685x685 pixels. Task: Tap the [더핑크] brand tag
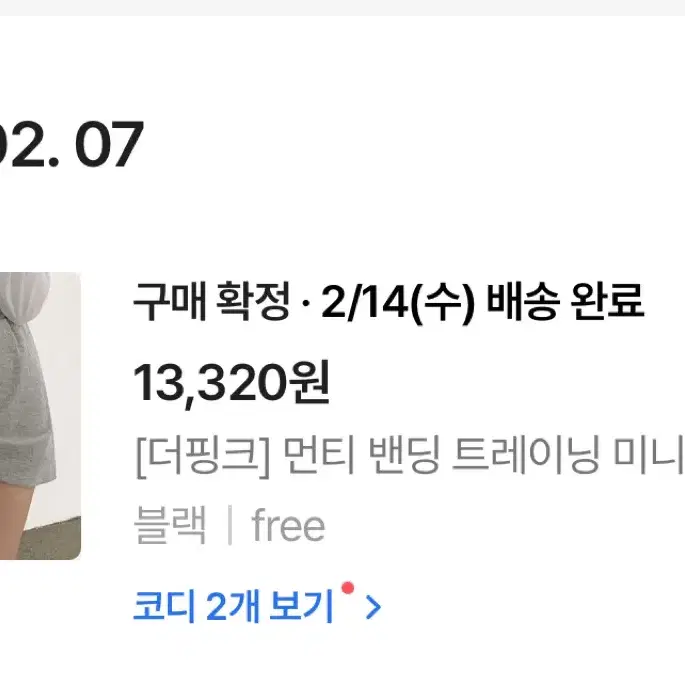(203, 457)
